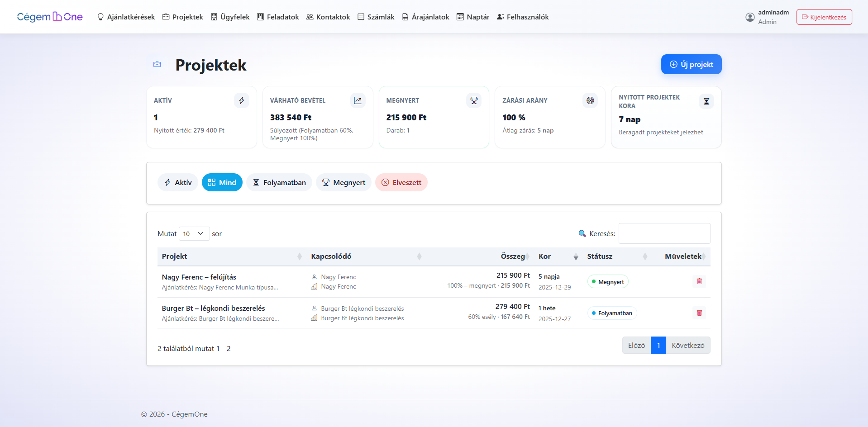The height and width of the screenshot is (427, 868).
Task: Click the chart icon in Várható bevétel card
Action: 358,100
